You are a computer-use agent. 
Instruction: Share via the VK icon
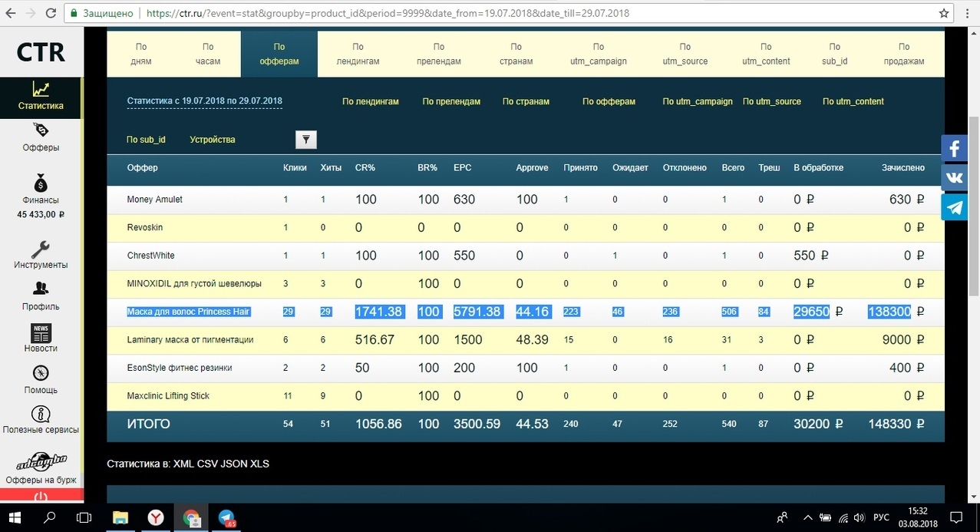(x=955, y=177)
